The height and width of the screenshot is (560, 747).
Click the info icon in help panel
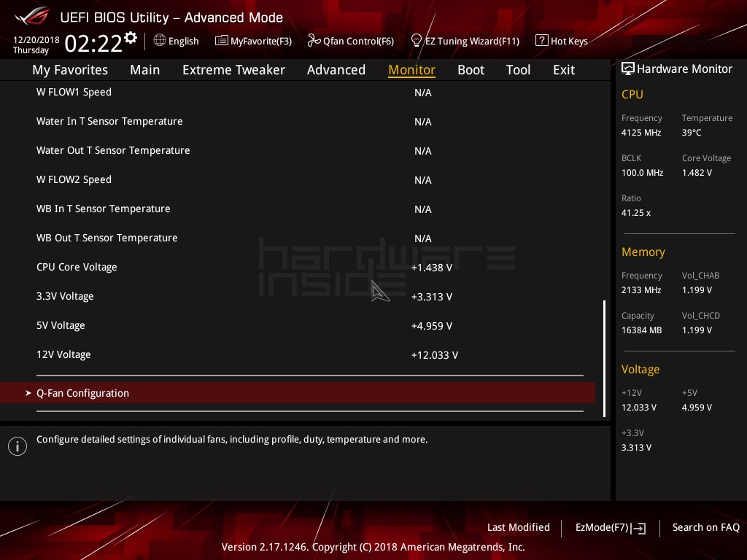click(x=18, y=446)
